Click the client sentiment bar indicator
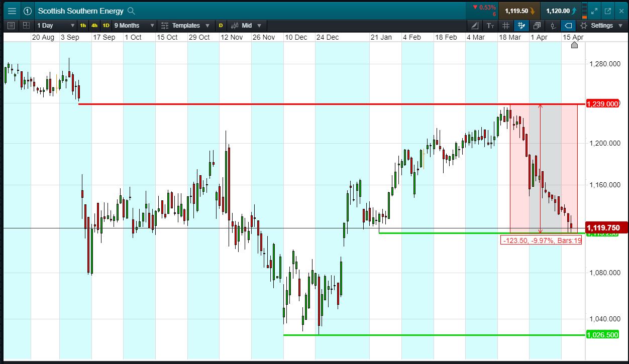The width and height of the screenshot is (629, 364). [x=584, y=11]
